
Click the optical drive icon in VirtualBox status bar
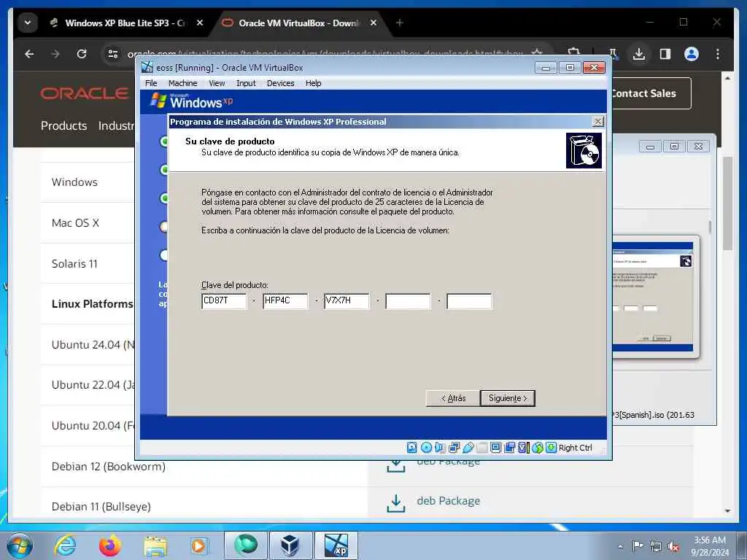[426, 448]
